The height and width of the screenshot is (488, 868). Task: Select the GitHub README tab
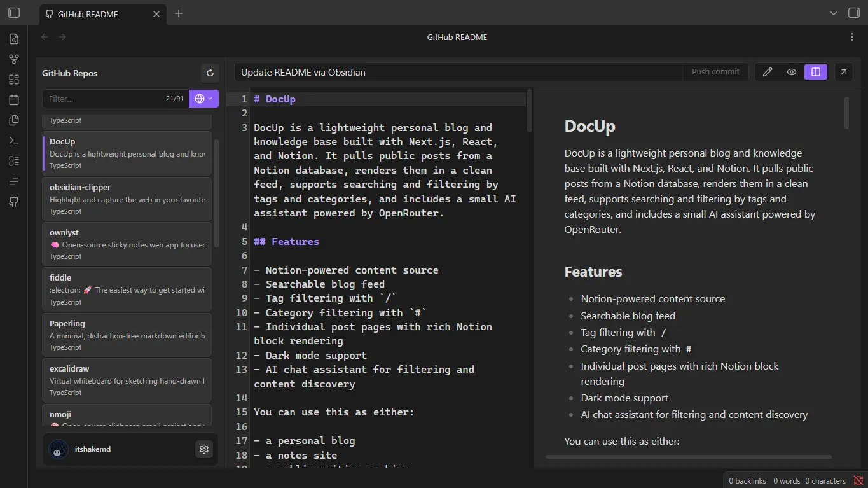tap(102, 13)
